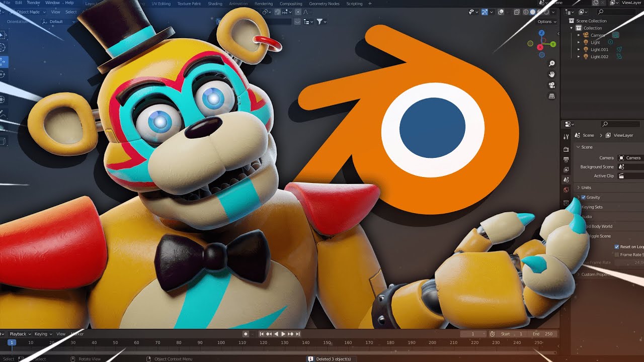Select Scene Collection in the outliner
Viewport: 644px width, 362px height.
pyautogui.click(x=591, y=21)
